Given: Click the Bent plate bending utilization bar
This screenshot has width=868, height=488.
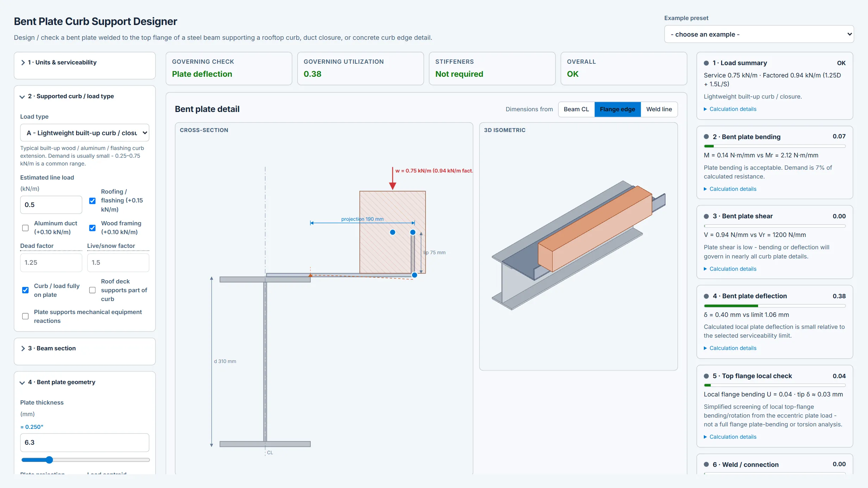Looking at the screenshot, I should 775,146.
